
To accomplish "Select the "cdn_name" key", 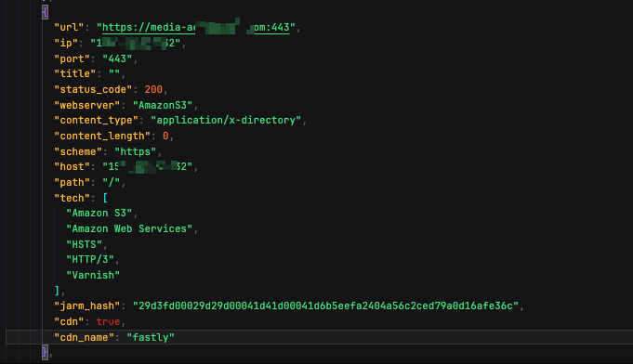I will (x=84, y=337).
